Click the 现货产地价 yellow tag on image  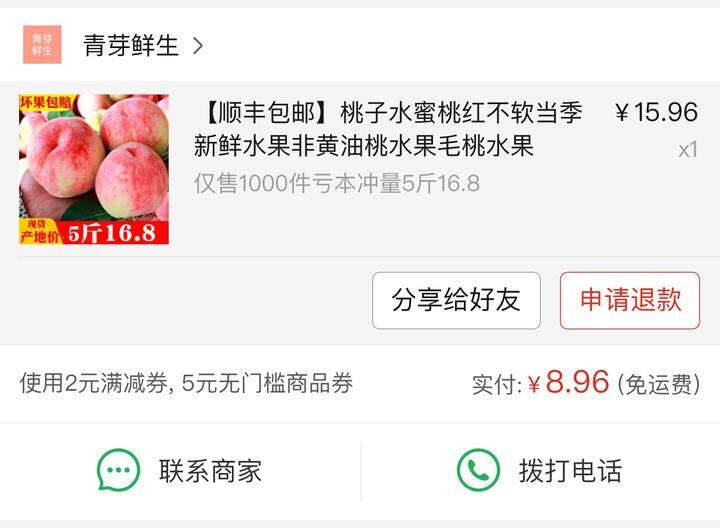[x=39, y=231]
